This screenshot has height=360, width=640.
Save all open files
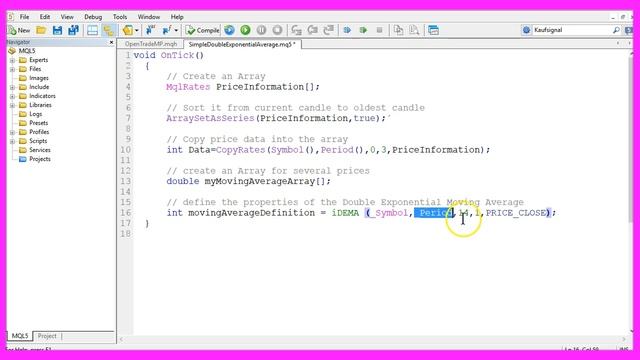[x=73, y=30]
